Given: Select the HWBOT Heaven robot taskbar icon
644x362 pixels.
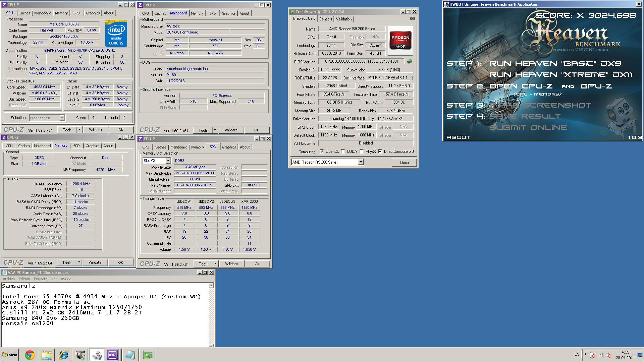Looking at the screenshot, I should 97,355.
